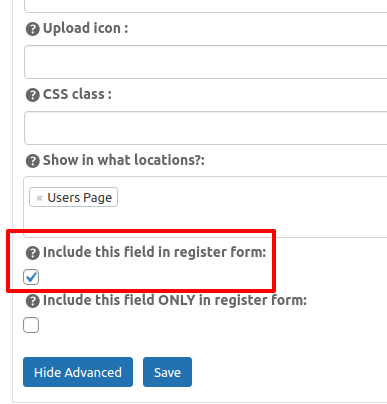Click the help icon beside Upload icon

[33, 29]
